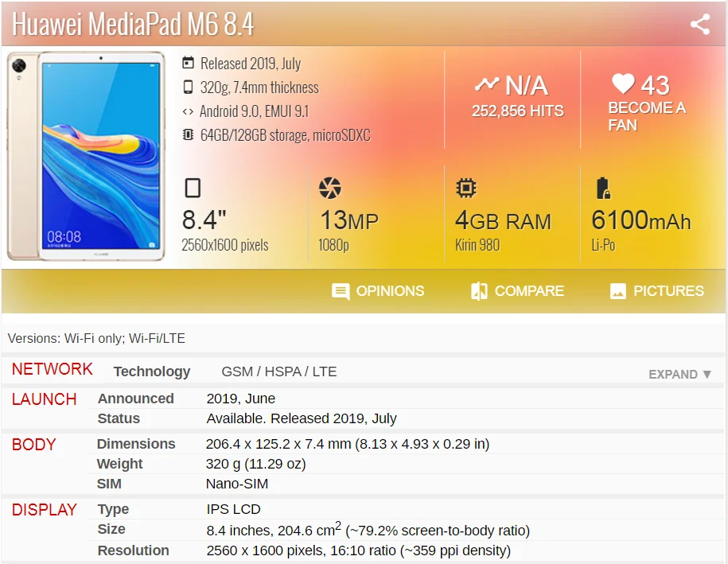Click the calendar icon beside Released 2019
The width and height of the screenshot is (728, 564).
click(x=188, y=63)
